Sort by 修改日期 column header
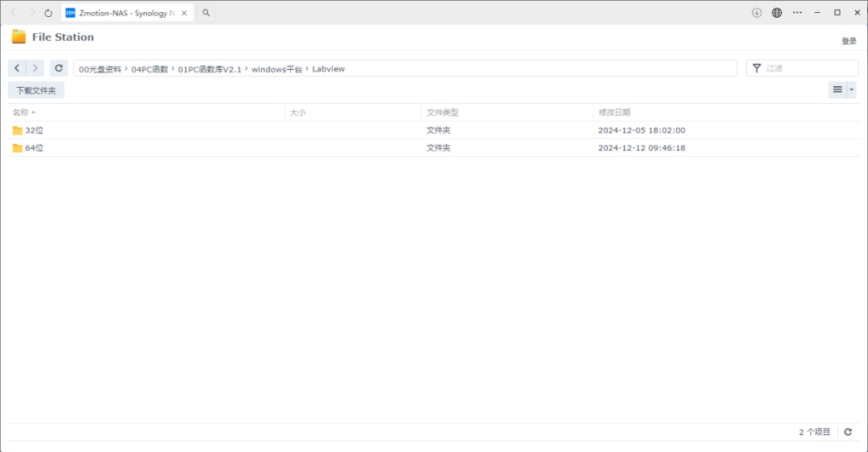The image size is (868, 452). tap(727, 113)
